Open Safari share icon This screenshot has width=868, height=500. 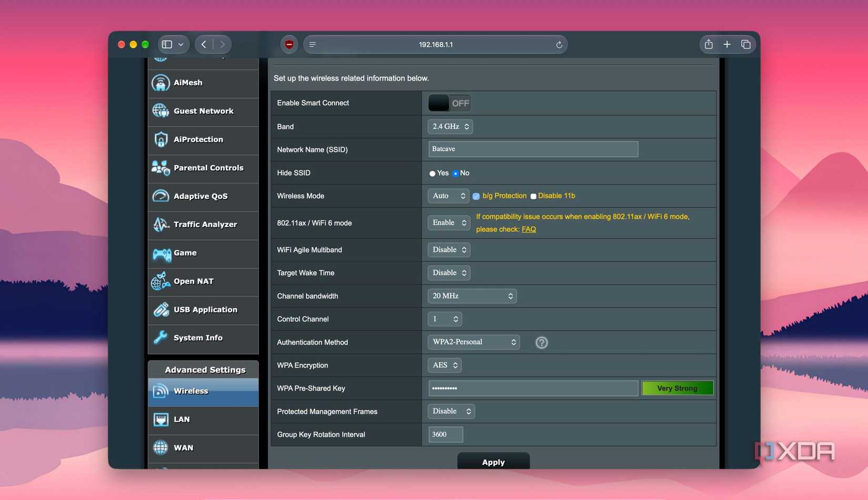[x=709, y=45]
